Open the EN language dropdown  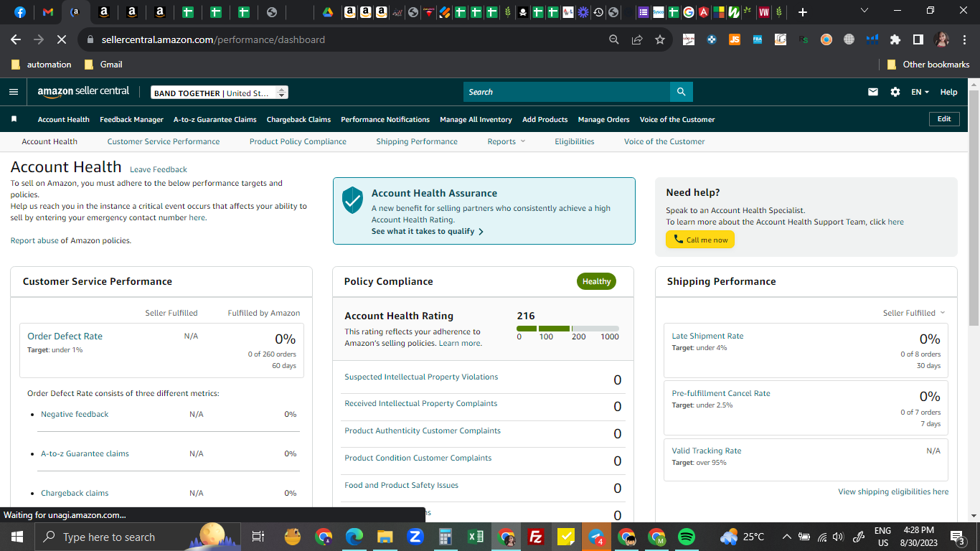coord(920,92)
